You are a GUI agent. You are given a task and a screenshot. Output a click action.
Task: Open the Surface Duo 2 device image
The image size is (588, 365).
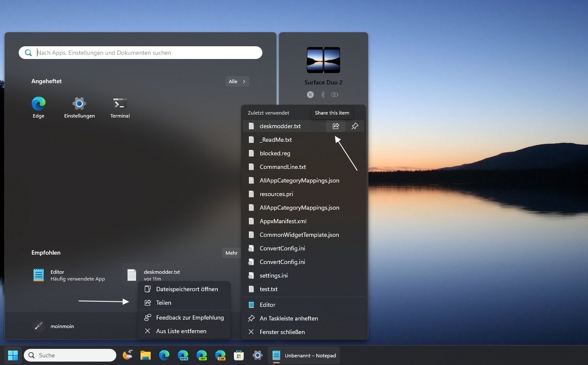coord(324,60)
